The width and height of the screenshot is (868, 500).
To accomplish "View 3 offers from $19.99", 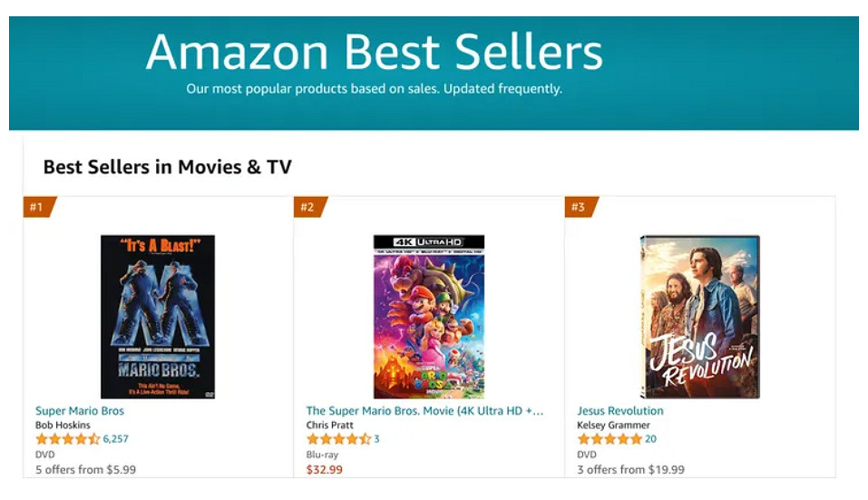I will (631, 470).
